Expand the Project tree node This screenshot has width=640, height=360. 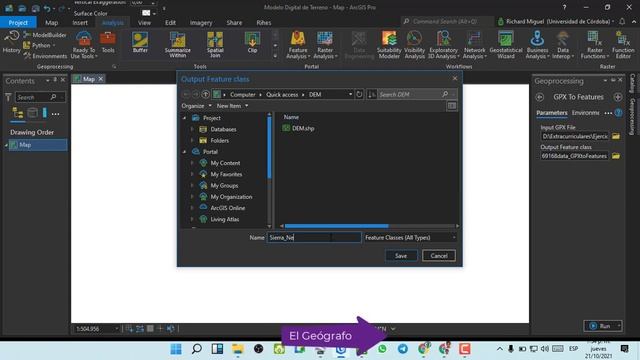pos(184,118)
